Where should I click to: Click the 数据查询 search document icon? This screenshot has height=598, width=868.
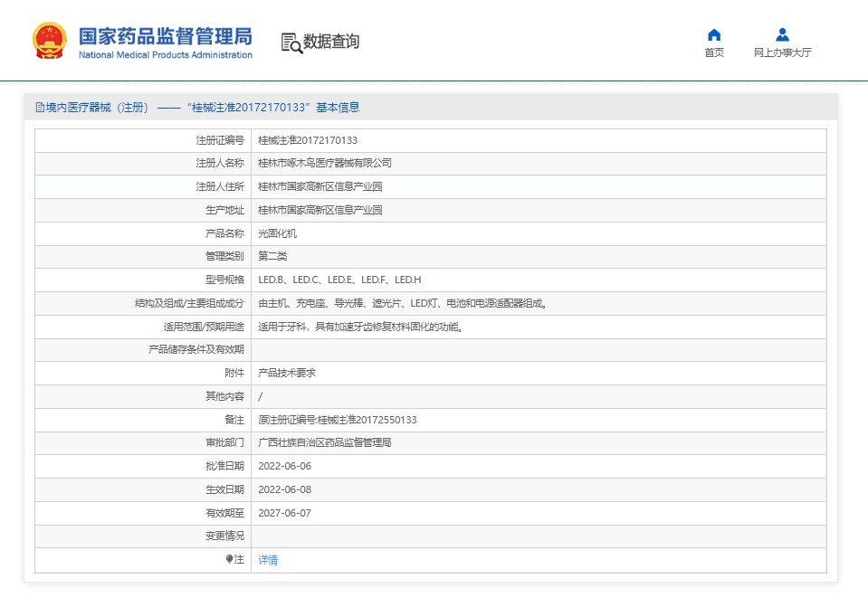coord(291,43)
